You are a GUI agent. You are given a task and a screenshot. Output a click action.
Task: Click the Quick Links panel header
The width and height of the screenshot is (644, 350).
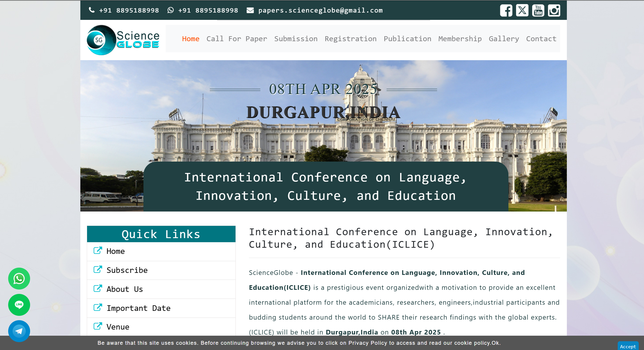point(161,234)
